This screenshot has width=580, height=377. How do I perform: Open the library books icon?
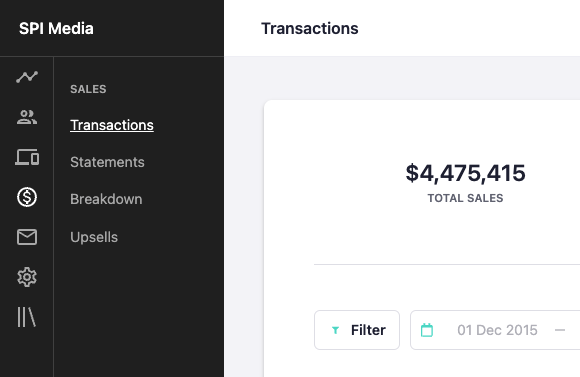27,317
